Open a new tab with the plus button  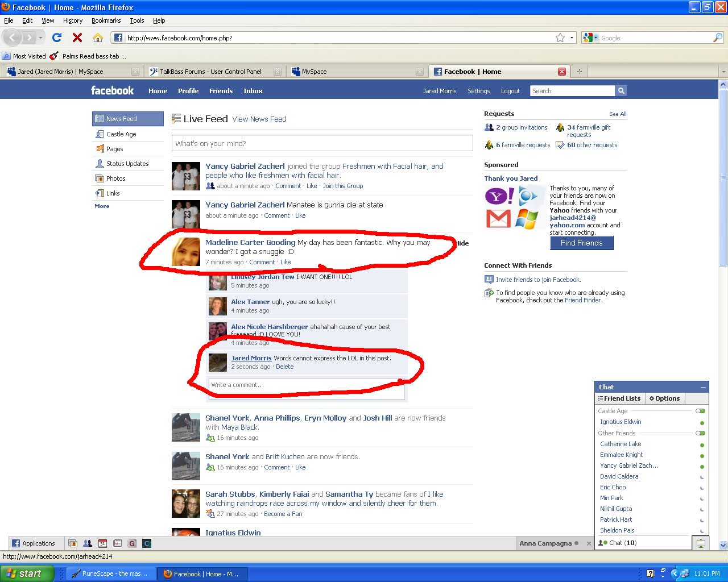click(x=580, y=72)
